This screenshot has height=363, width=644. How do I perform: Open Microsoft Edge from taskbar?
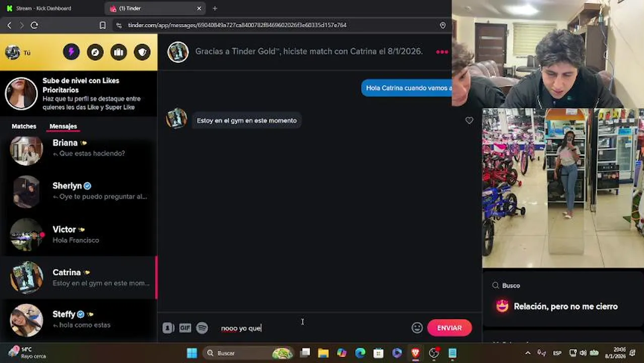pos(360,353)
